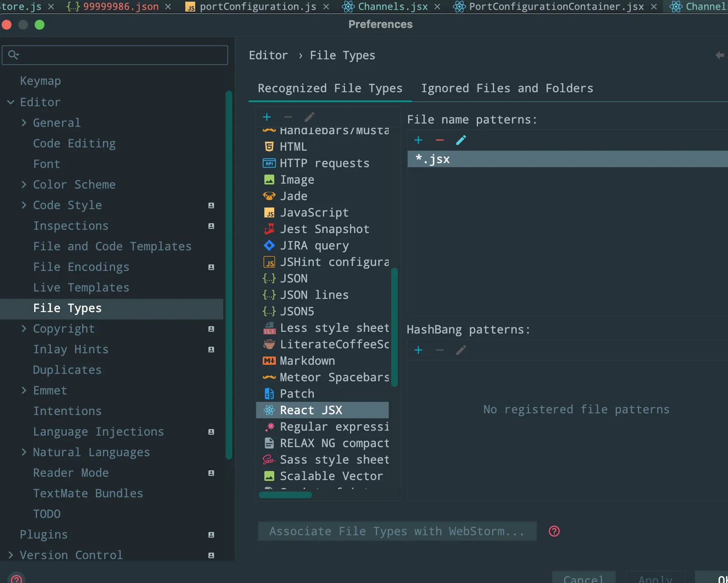Viewport: 728px width, 583px height.
Task: Select Image file type
Action: click(x=322, y=180)
